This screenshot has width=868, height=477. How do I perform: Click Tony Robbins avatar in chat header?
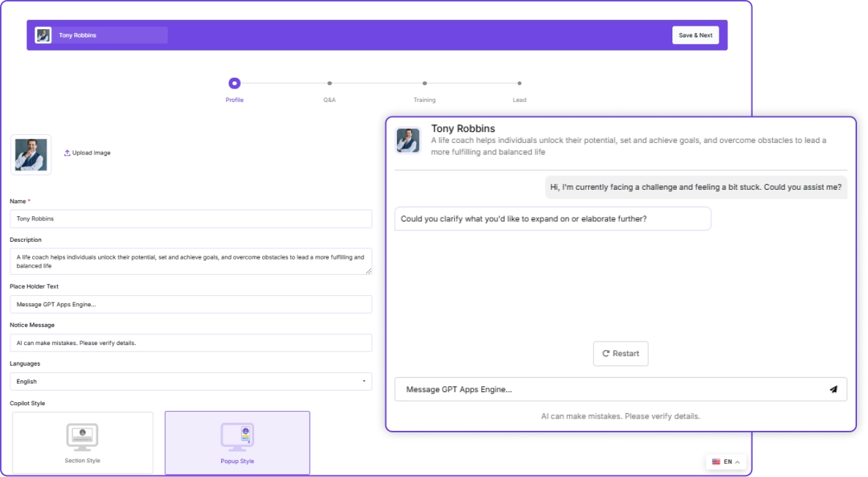(408, 141)
